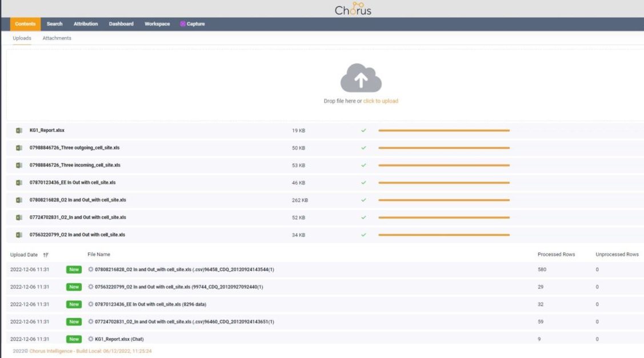Click the gear icon on the 07563220799_O2 processed row
The height and width of the screenshot is (358, 644).
click(x=91, y=287)
